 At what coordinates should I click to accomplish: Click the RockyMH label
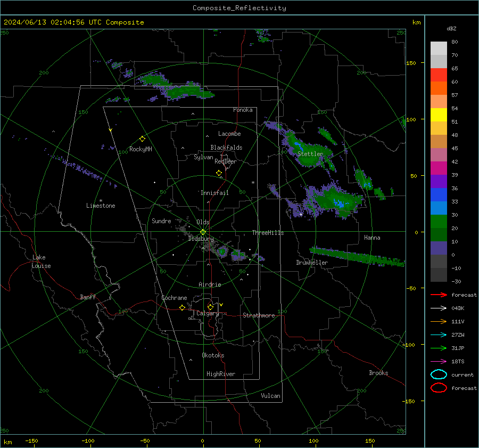141,149
